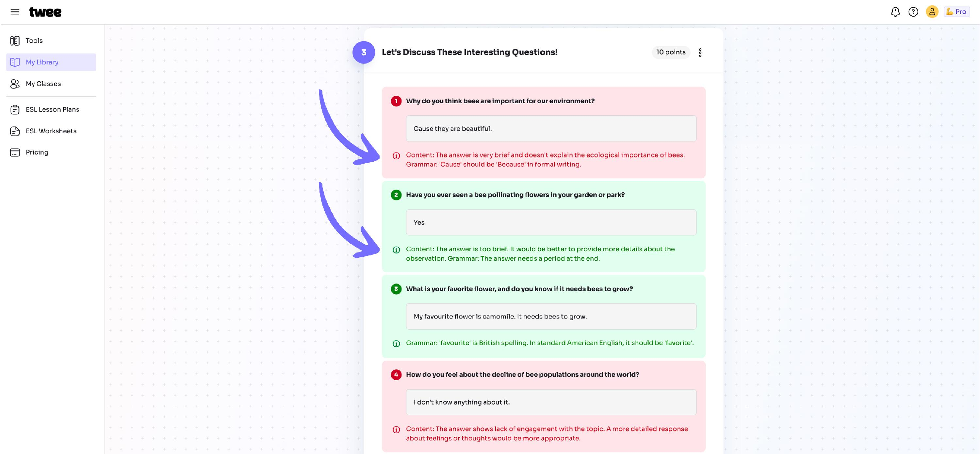Screen dimensions: 980x454
Task: Click the answer field containing 'Yes'
Action: [551, 222]
